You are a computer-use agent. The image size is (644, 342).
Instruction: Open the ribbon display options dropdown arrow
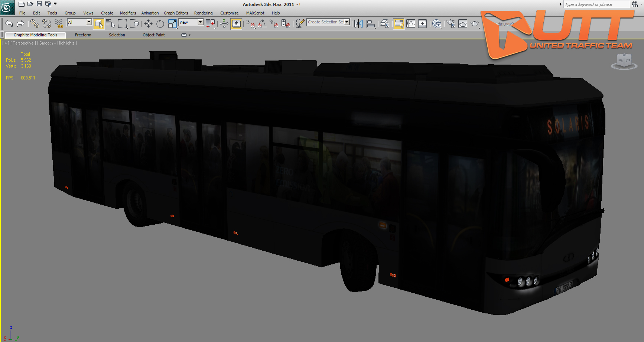click(x=190, y=35)
